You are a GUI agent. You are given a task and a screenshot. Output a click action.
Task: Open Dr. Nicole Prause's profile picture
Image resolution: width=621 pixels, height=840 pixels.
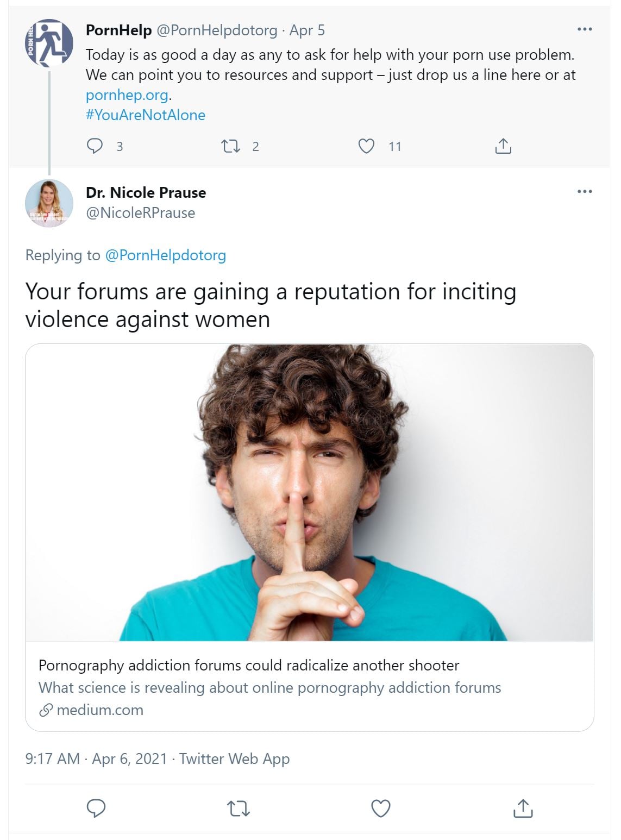49,203
